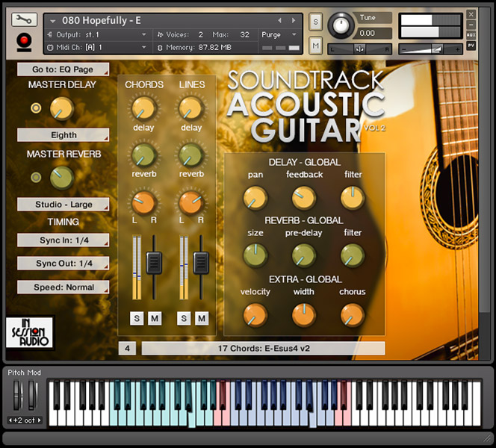Open the Eighth delay time dropdown
The height and width of the screenshot is (448, 496).
tap(63, 135)
